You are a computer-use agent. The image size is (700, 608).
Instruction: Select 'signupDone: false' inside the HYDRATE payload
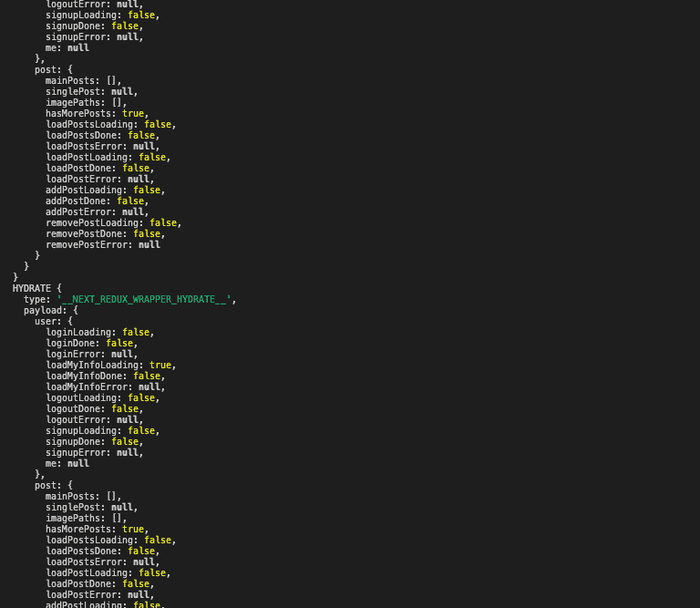click(x=94, y=441)
